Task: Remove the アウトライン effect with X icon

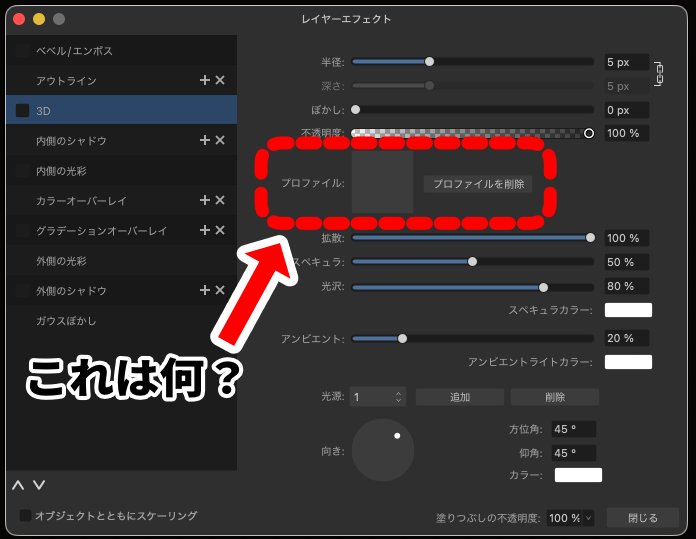Action: 220,80
